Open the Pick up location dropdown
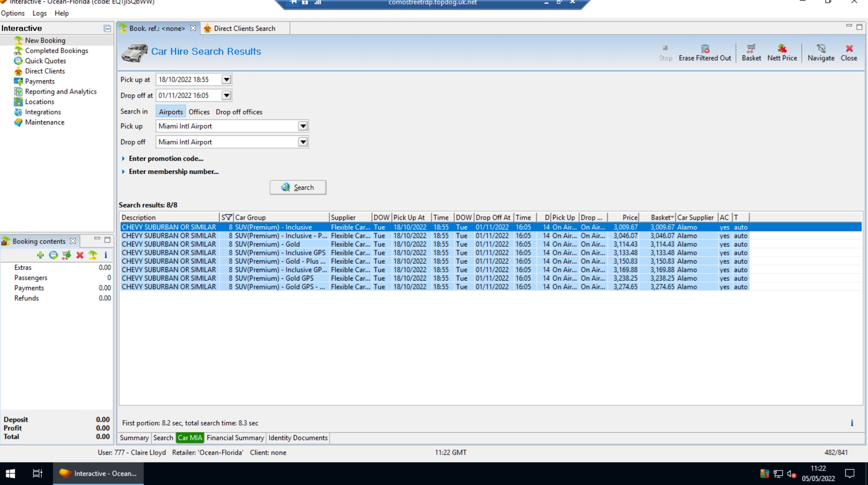This screenshot has height=485, width=868. click(303, 126)
